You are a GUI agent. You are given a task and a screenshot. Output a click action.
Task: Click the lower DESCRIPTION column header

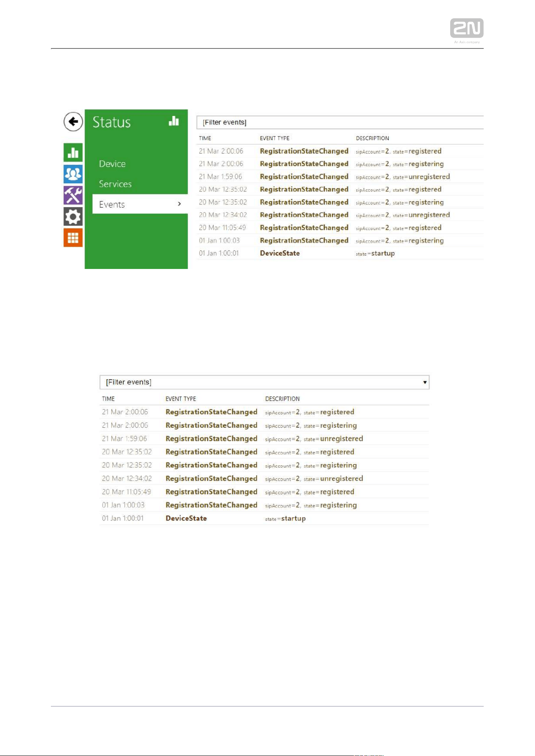pos(282,399)
